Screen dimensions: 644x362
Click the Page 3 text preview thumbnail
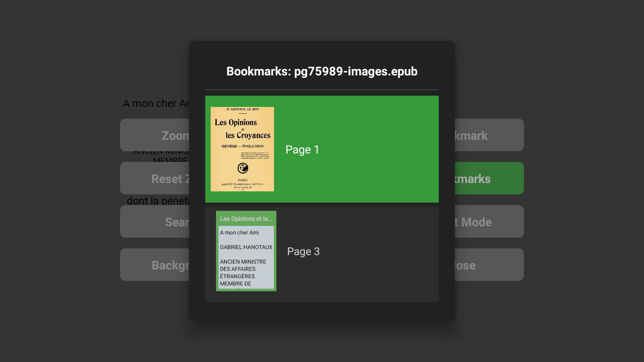[246, 251]
